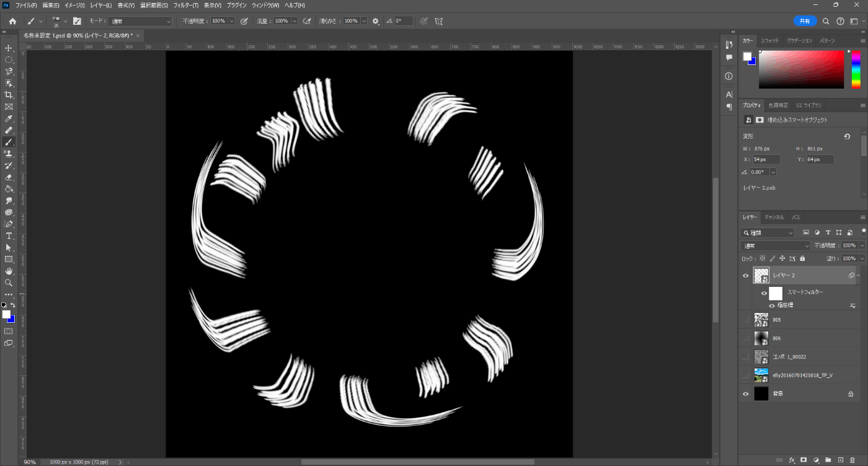The image size is (868, 466).
Task: Expand the flow (流量) dropdown
Action: pyautogui.click(x=294, y=21)
